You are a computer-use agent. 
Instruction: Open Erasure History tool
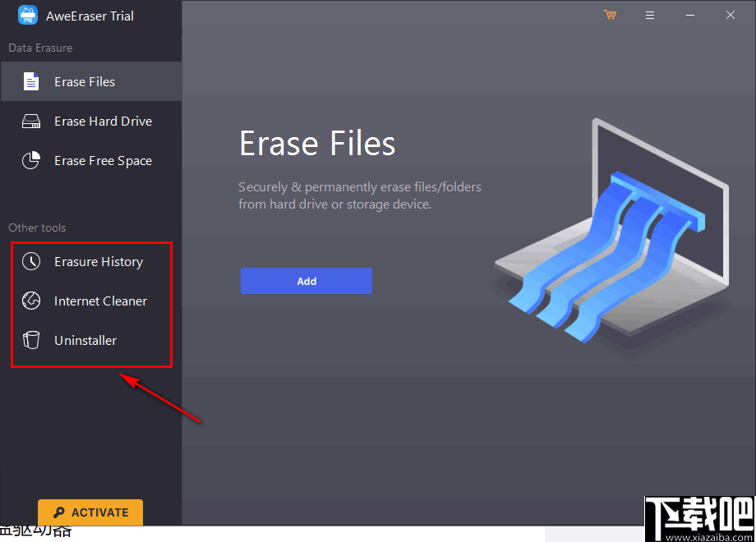(x=91, y=261)
